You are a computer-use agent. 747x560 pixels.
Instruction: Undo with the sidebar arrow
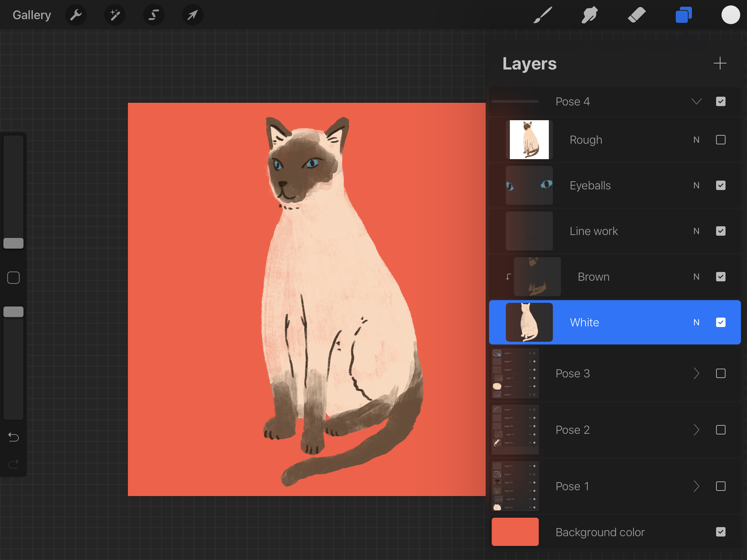coord(13,437)
